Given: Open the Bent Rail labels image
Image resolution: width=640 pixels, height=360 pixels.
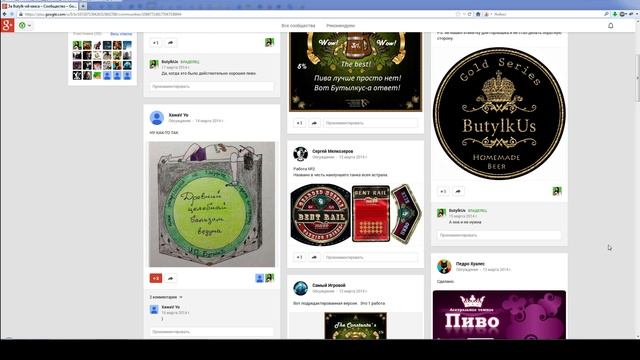Looking at the screenshot, I should (x=356, y=214).
